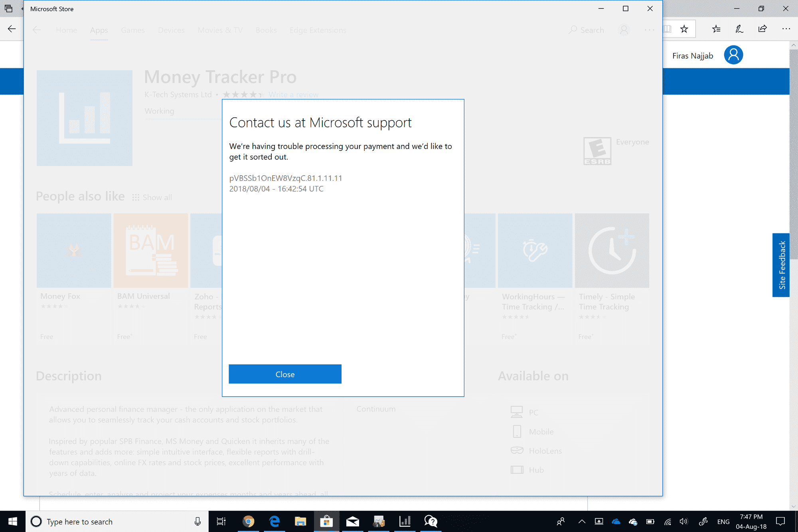The image size is (798, 532).
Task: Open the Site Feedback side button
Action: coord(781,265)
